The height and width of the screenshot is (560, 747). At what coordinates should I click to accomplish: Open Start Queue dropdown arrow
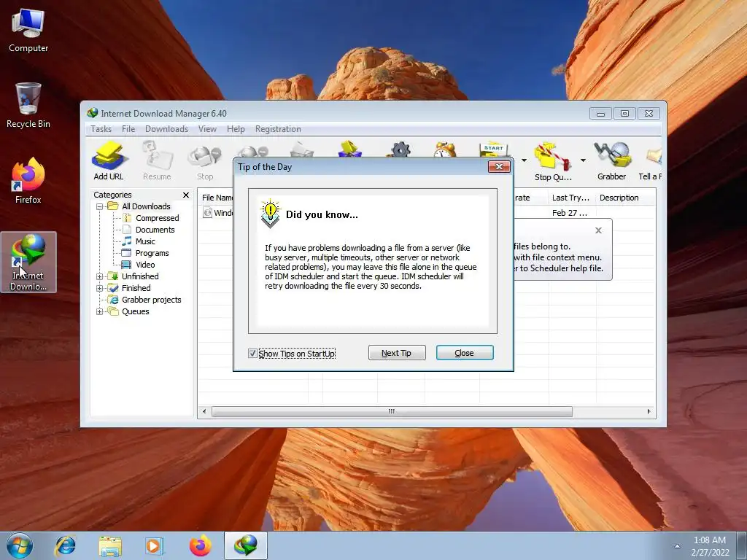pos(524,160)
